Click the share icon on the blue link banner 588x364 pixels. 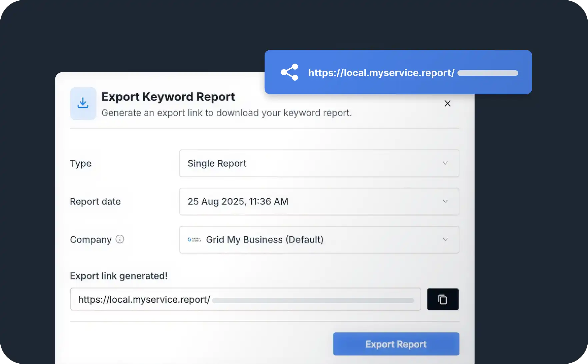(289, 72)
